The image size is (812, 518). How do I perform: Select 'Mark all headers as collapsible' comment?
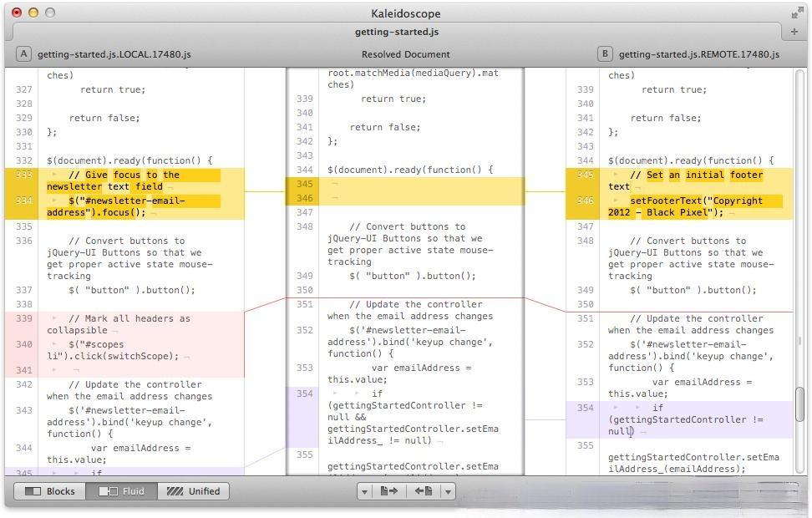(124, 324)
